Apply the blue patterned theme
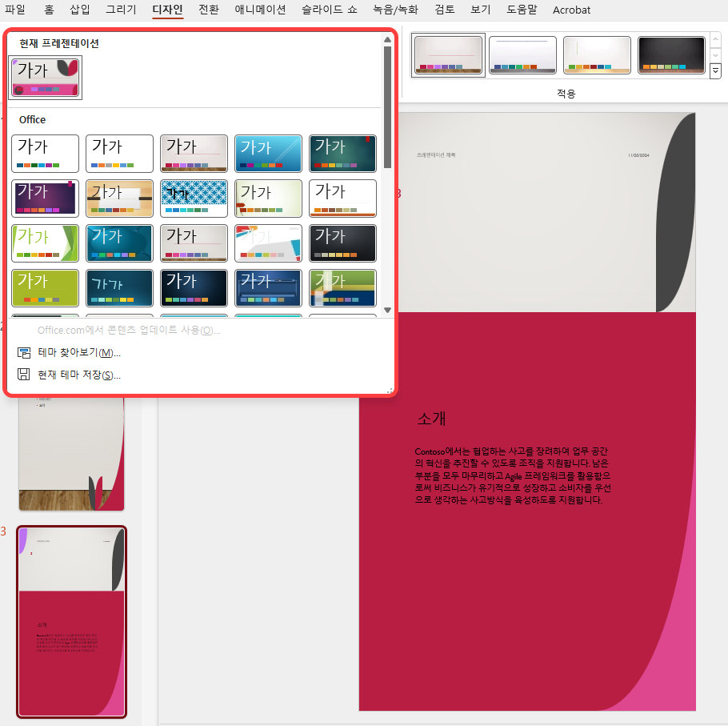The width and height of the screenshot is (728, 726). [194, 198]
